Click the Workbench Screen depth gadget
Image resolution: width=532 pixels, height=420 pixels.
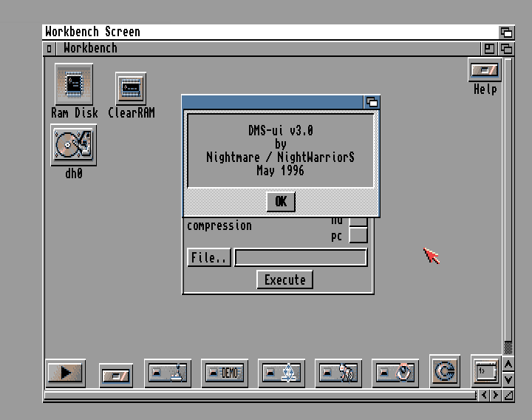pyautogui.click(x=506, y=32)
